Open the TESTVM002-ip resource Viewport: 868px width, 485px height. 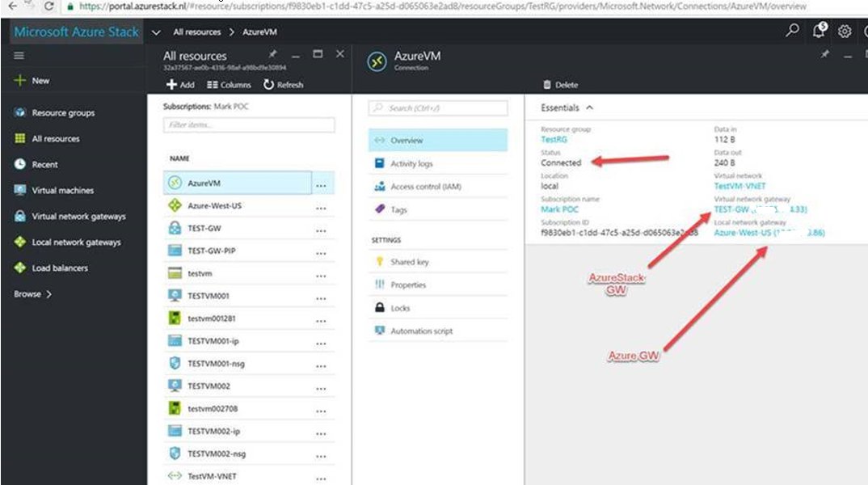tap(213, 432)
